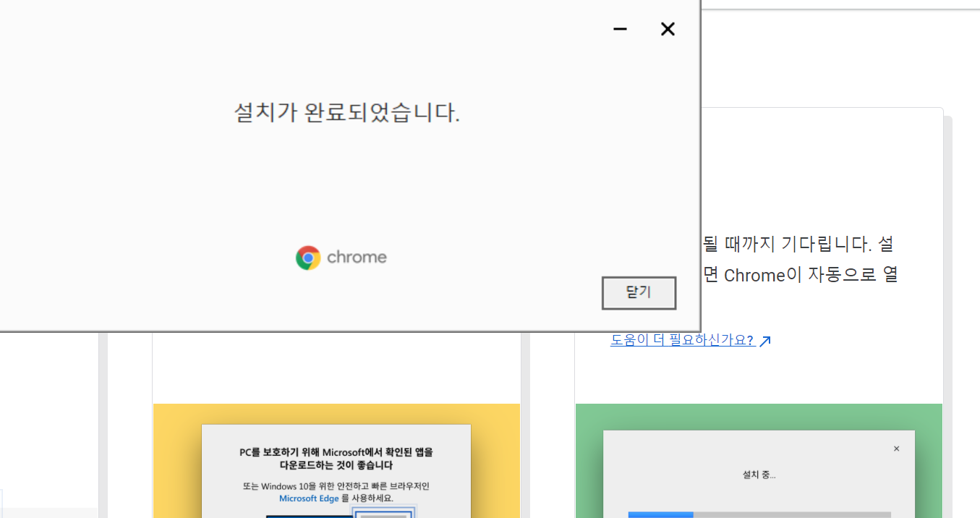The height and width of the screenshot is (518, 980).
Task: Click the external arrow icon beside help link
Action: (764, 341)
